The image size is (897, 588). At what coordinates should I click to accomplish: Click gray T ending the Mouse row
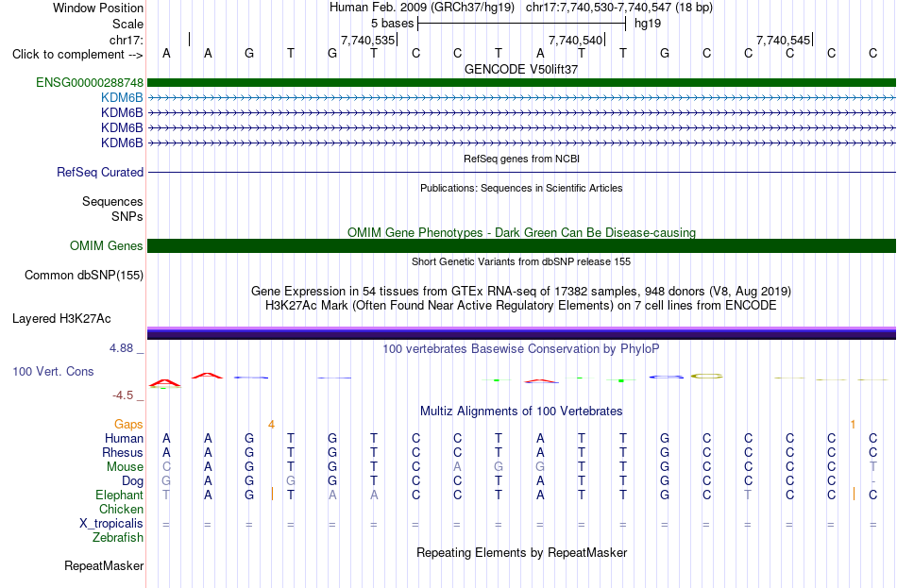click(872, 467)
